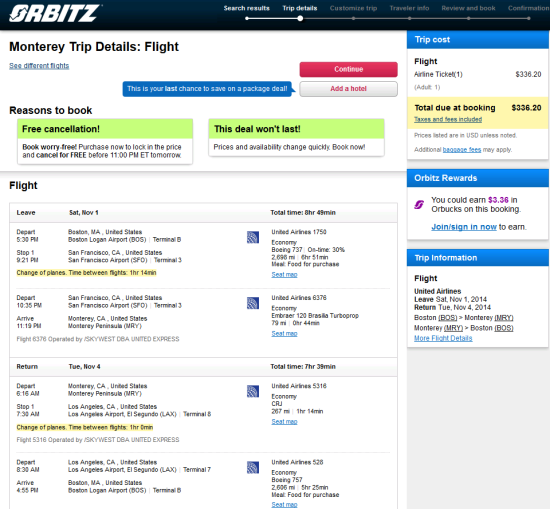Click the Orbitz Rewards Orbucks icon
550x509 pixels.
pyautogui.click(x=419, y=204)
